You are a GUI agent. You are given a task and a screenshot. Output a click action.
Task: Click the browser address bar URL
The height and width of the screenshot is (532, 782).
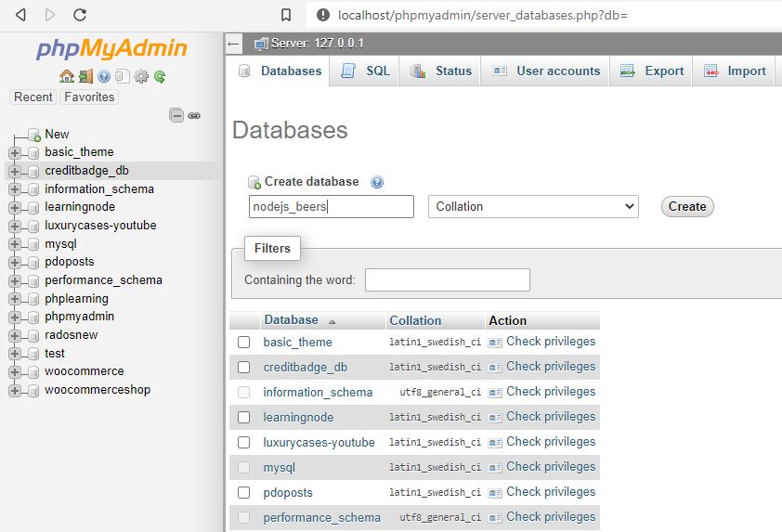[x=482, y=15]
